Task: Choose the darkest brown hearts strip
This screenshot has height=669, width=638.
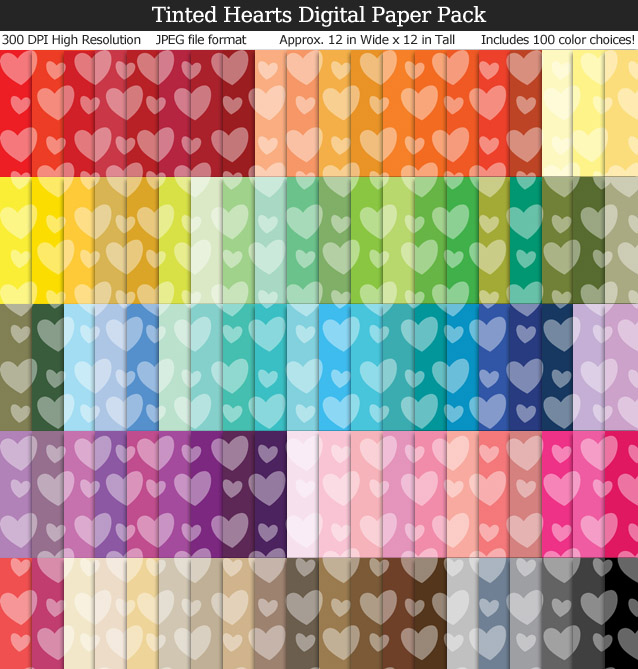Action: (430, 614)
